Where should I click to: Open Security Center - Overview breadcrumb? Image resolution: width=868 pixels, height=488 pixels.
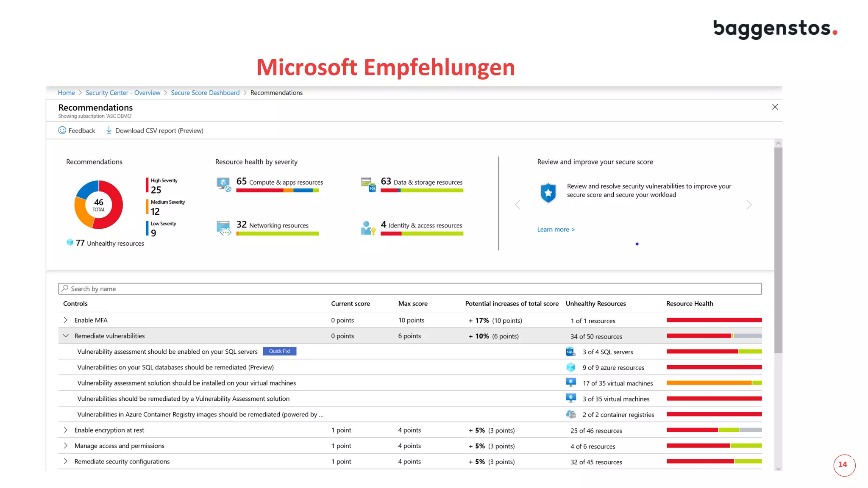[x=123, y=92]
